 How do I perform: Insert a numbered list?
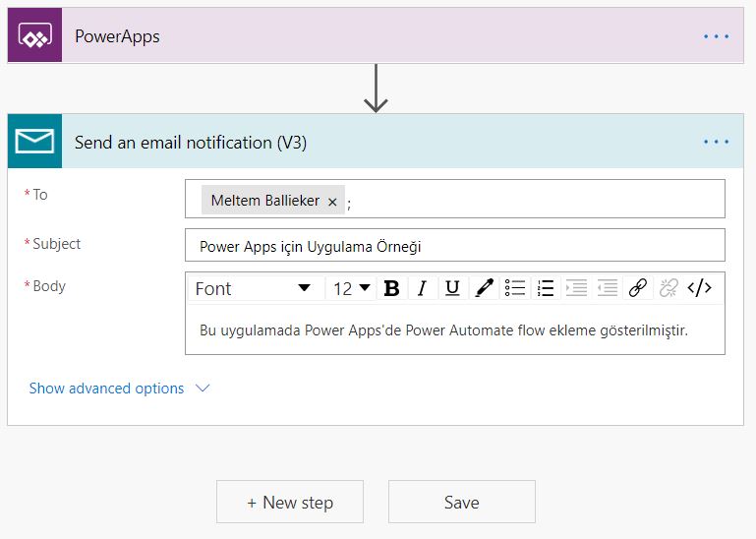[x=546, y=288]
